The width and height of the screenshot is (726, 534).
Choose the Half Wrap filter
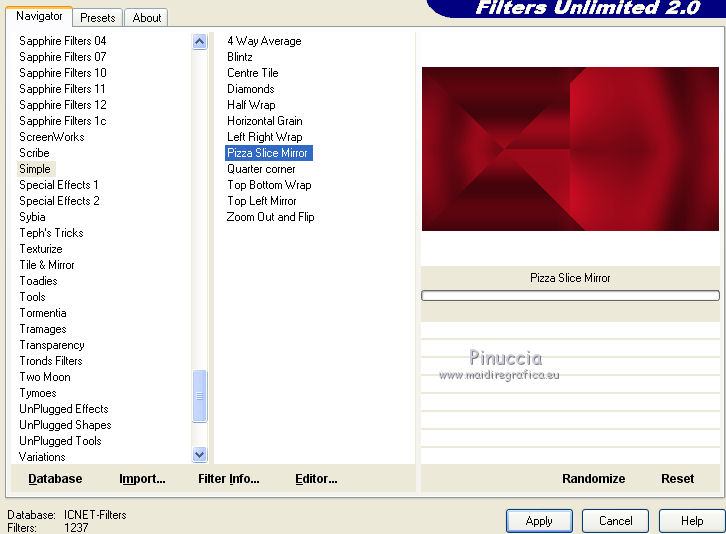click(251, 105)
